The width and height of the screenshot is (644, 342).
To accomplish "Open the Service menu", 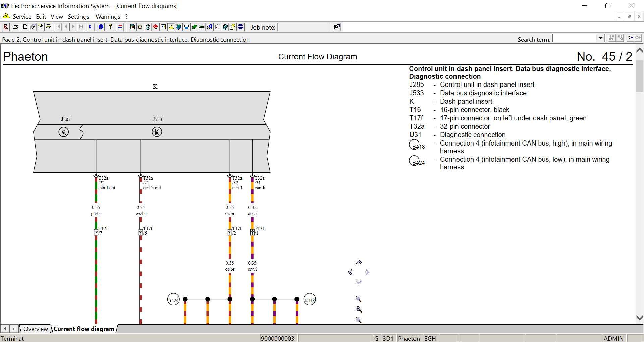I will point(22,16).
